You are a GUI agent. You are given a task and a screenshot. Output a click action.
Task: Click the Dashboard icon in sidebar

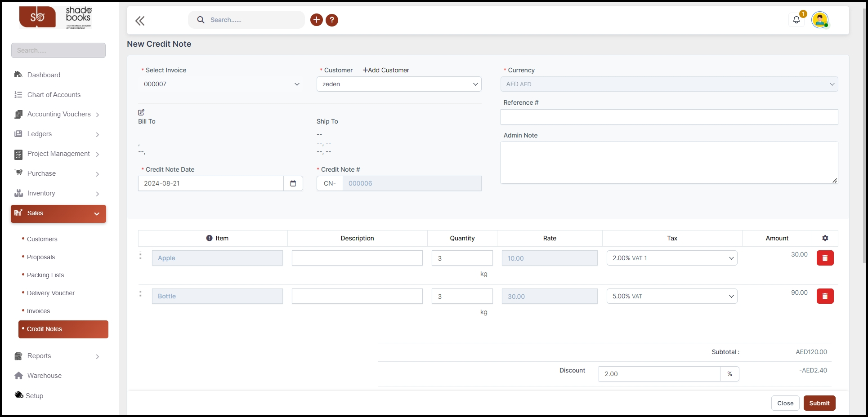tap(18, 75)
